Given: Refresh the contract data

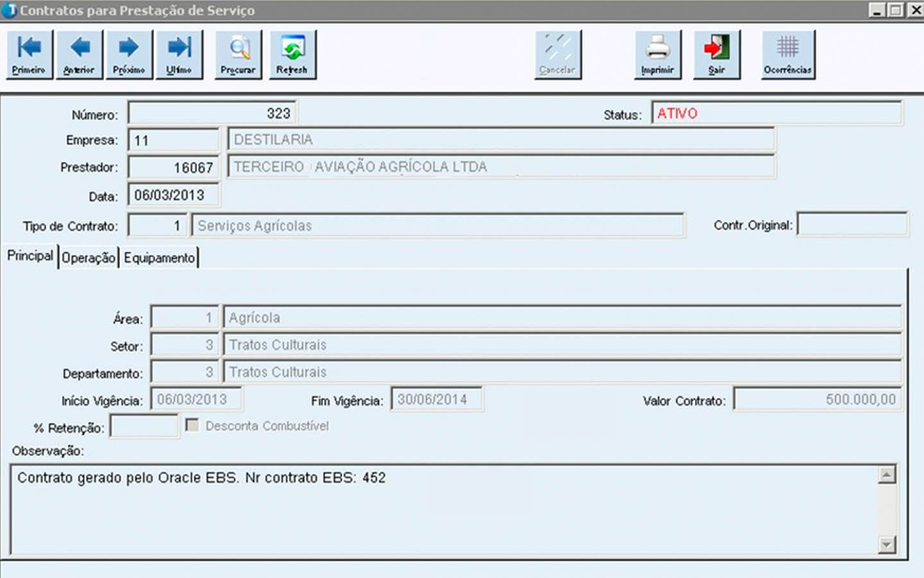Looking at the screenshot, I should pyautogui.click(x=293, y=55).
